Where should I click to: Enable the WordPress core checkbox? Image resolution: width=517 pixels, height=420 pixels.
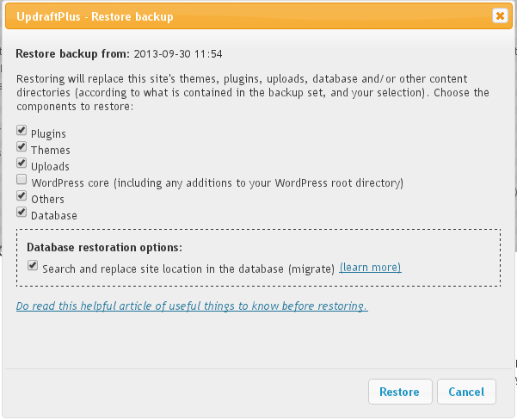point(22,180)
